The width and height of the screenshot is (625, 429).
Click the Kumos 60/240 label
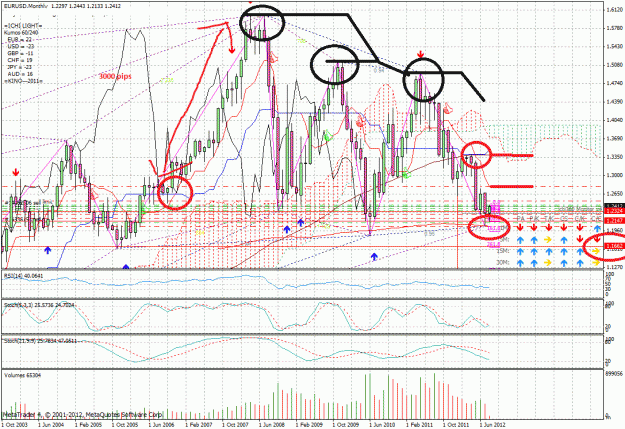[x=21, y=32]
